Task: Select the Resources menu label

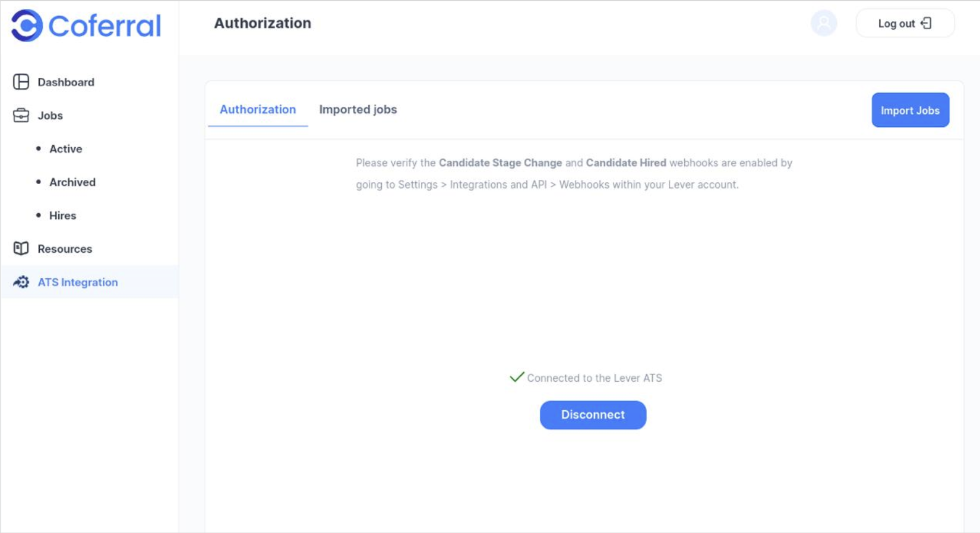Action: (65, 249)
